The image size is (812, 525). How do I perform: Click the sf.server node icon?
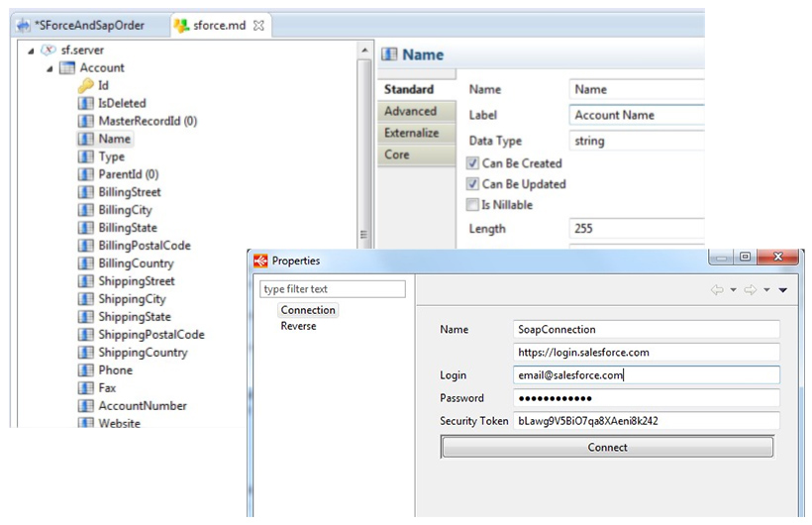[49, 51]
